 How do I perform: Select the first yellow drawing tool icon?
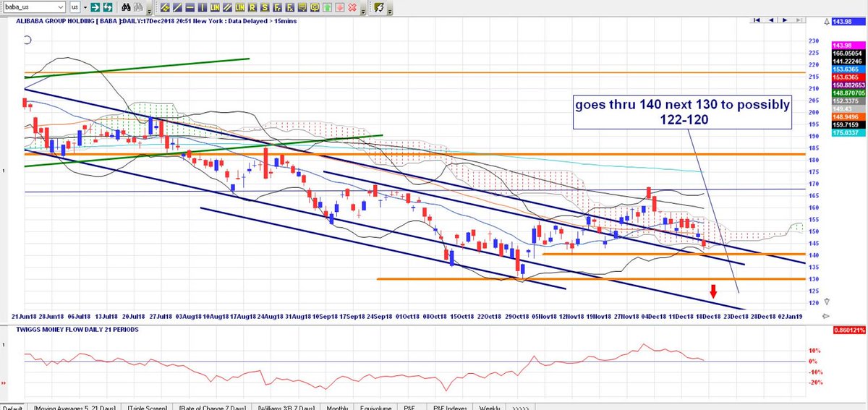(165, 7)
